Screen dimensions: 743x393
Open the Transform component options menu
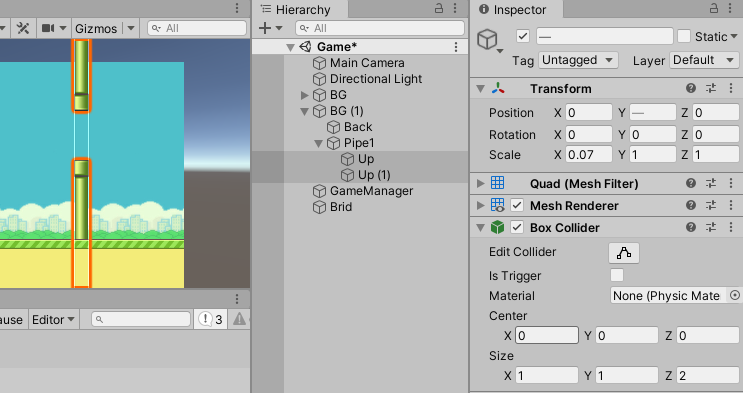point(731,88)
